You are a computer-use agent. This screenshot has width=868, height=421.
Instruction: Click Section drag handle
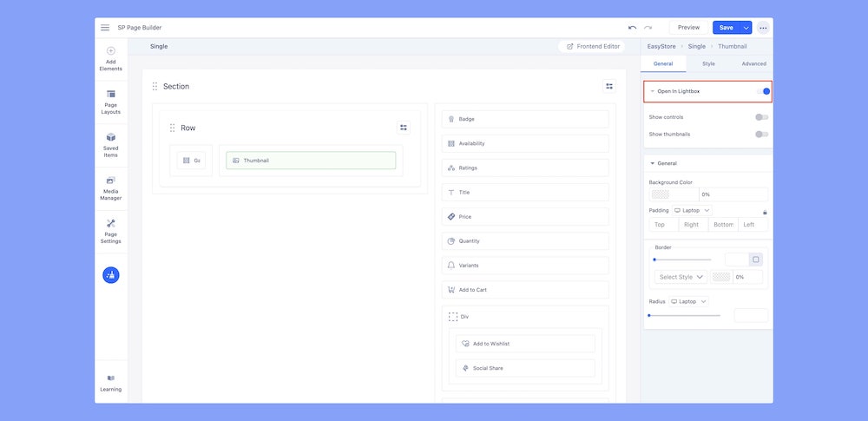tap(155, 87)
